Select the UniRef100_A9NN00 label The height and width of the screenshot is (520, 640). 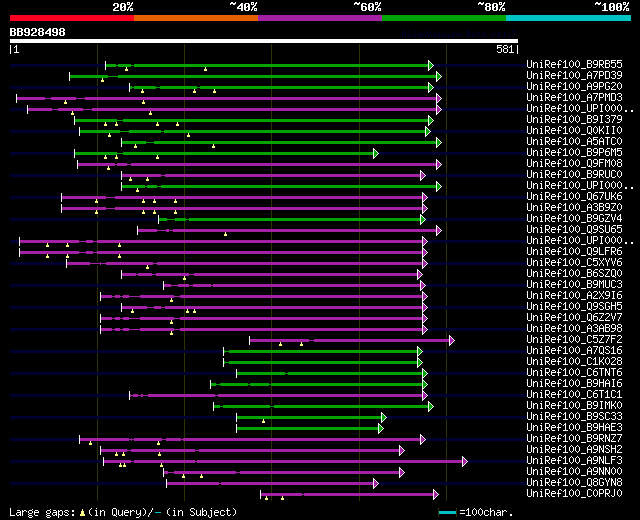tap(574, 472)
